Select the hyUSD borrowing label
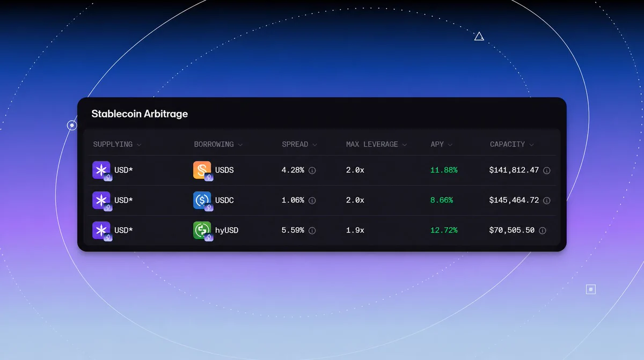Viewport: 644px width, 360px height. coord(226,230)
